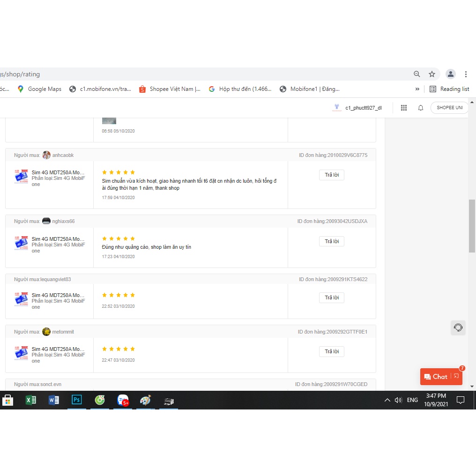Open the c1_phuctt927_dl account menu

pos(357,108)
